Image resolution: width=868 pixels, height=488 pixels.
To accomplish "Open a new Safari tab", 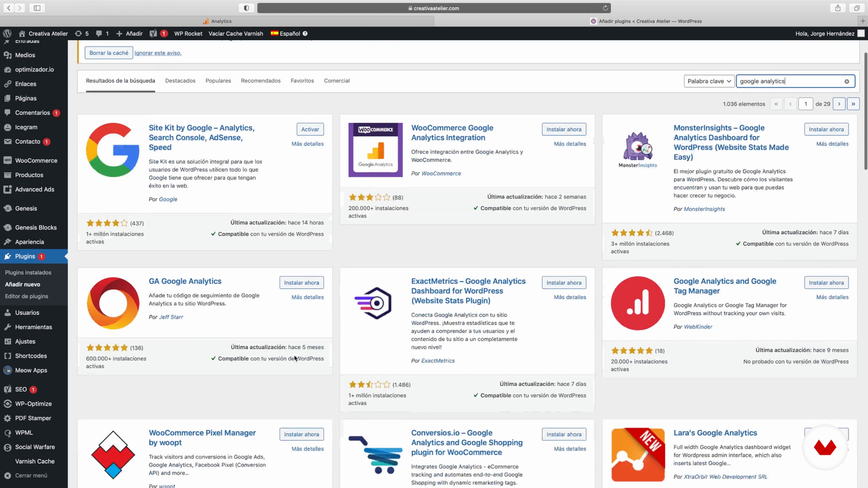I will (x=863, y=21).
